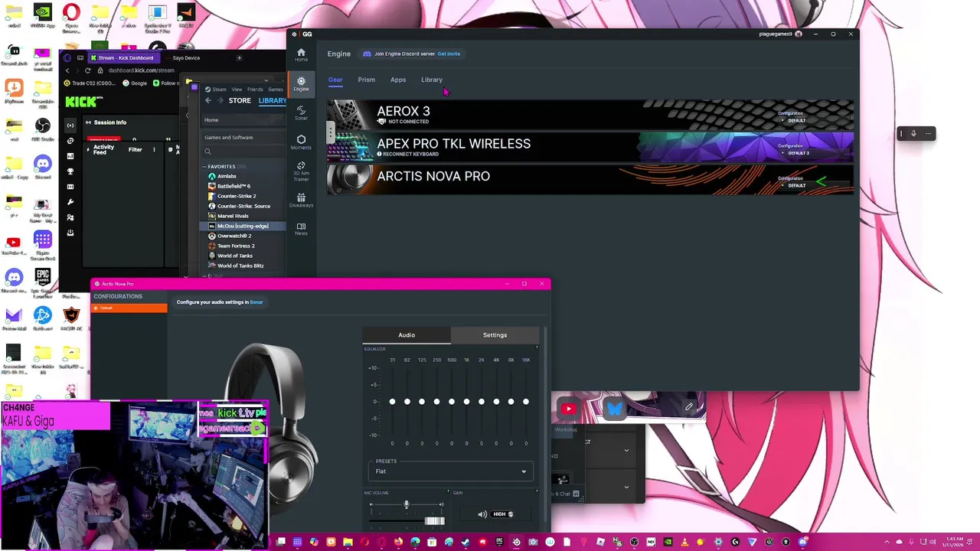The height and width of the screenshot is (551, 980).
Task: Switch to the Gear tab in Engine
Action: (x=335, y=80)
